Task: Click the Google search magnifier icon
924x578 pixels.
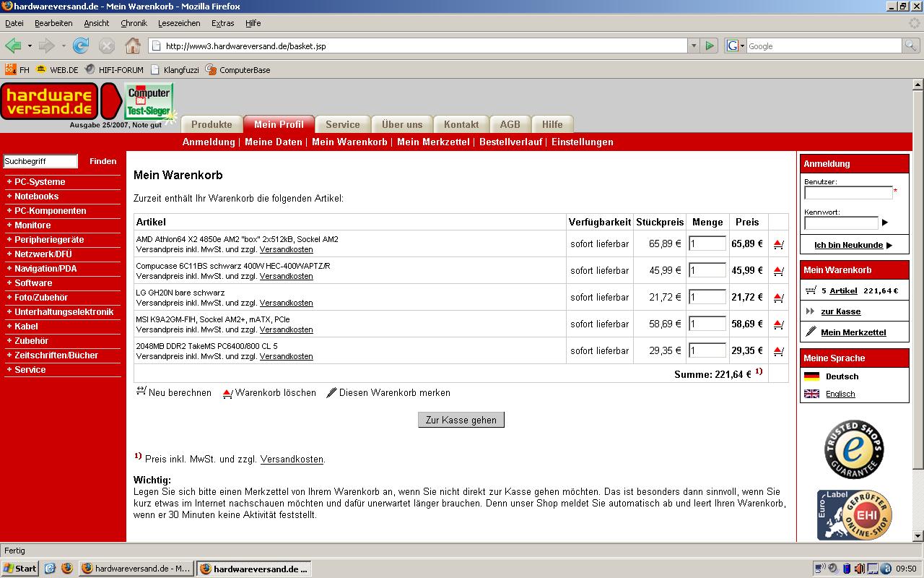Action: (911, 46)
